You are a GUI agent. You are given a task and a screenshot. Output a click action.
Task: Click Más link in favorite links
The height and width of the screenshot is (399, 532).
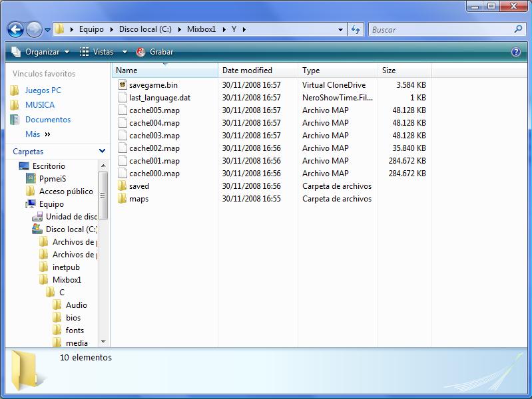[x=33, y=134]
